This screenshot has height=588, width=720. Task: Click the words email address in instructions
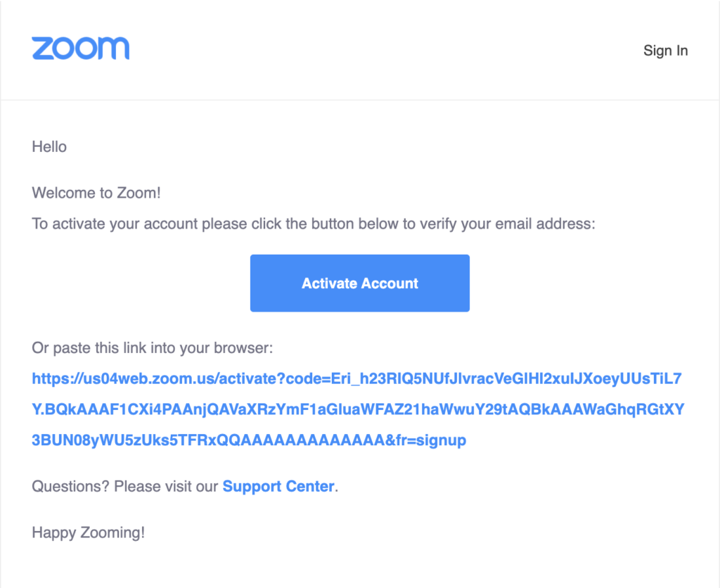[544, 224]
